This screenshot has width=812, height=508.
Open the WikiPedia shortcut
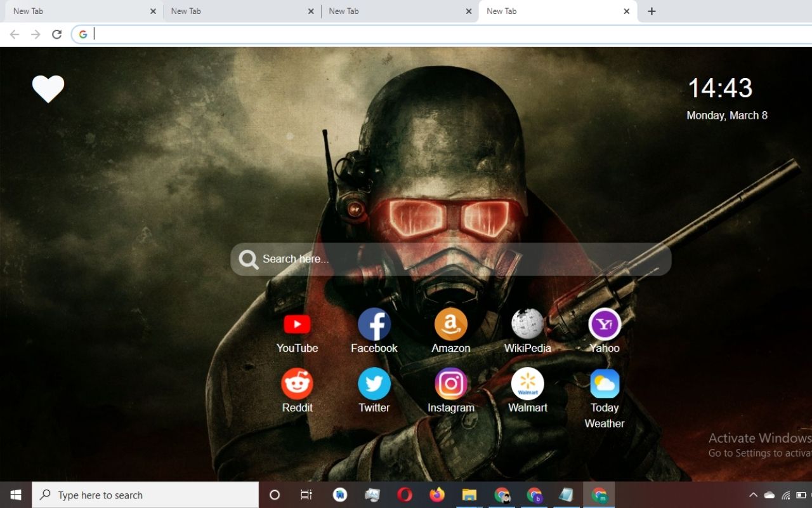[x=527, y=324]
